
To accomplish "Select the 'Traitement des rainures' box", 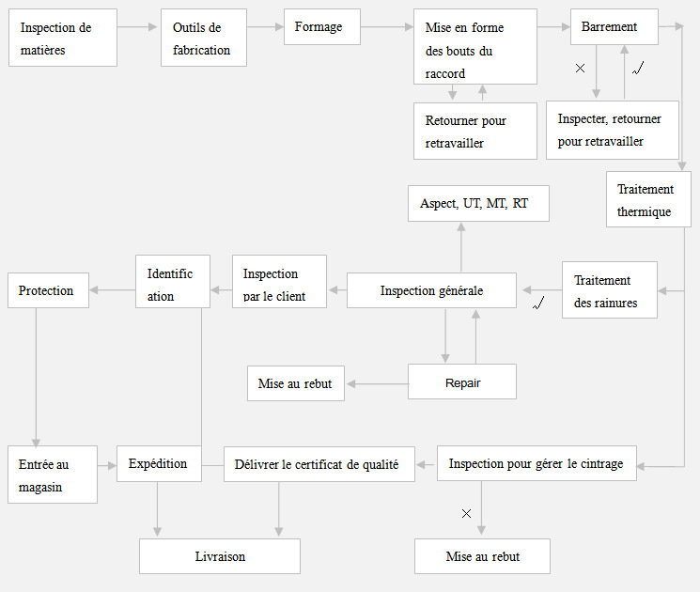I will pyautogui.click(x=609, y=290).
